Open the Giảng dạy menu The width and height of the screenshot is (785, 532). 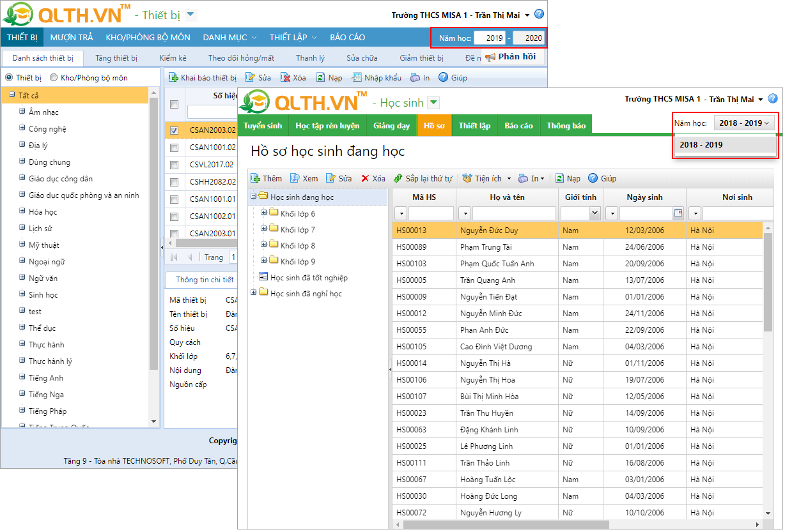coord(391,126)
